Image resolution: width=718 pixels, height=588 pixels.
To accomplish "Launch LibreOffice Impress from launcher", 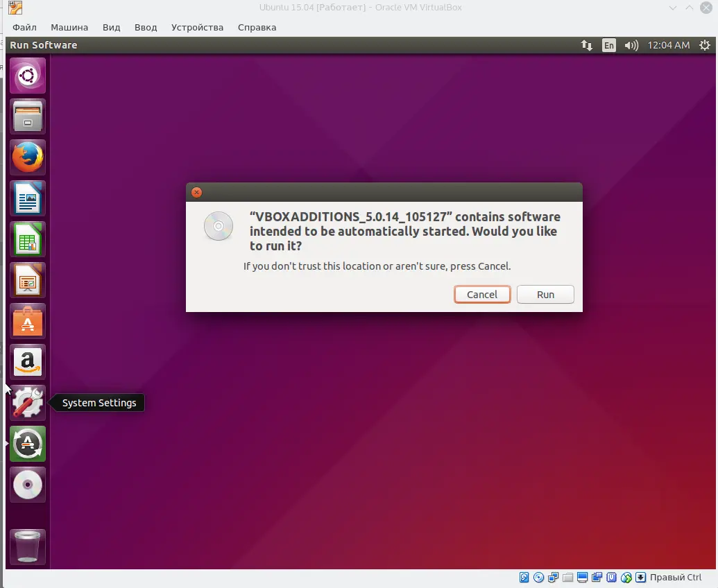I will point(28,280).
